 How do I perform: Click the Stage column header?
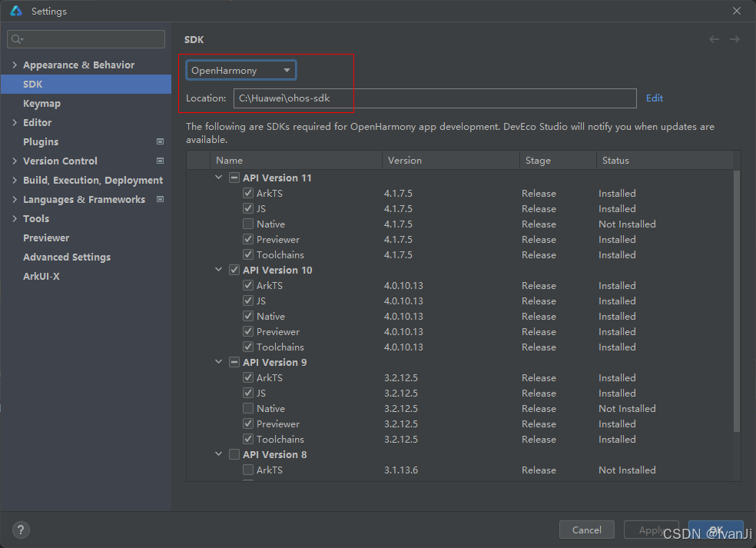pyautogui.click(x=558, y=161)
